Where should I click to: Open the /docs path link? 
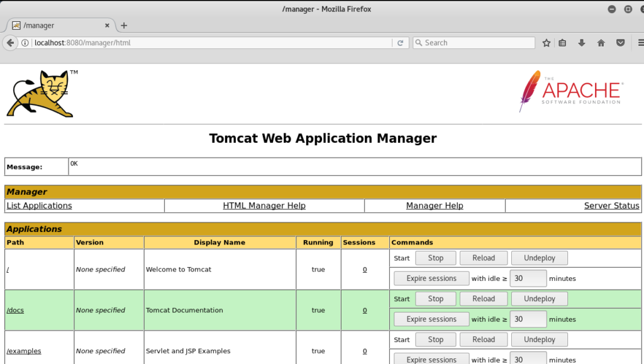tap(15, 310)
